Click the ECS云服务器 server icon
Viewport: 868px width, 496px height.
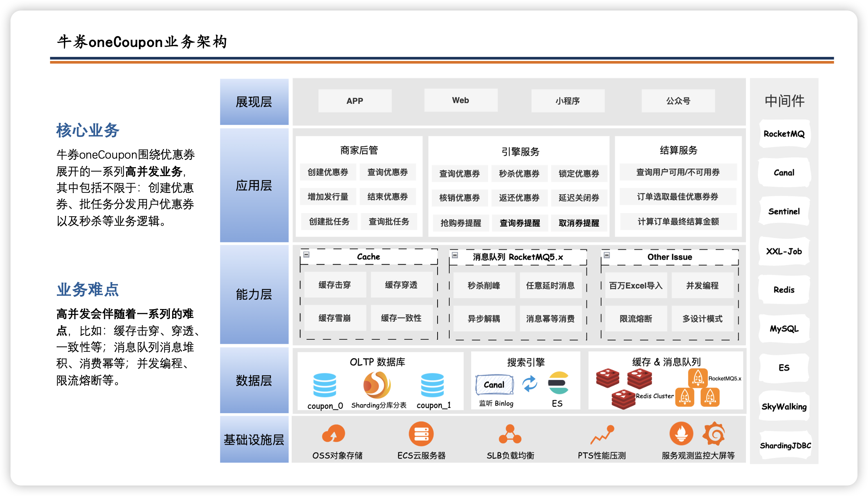coord(421,434)
